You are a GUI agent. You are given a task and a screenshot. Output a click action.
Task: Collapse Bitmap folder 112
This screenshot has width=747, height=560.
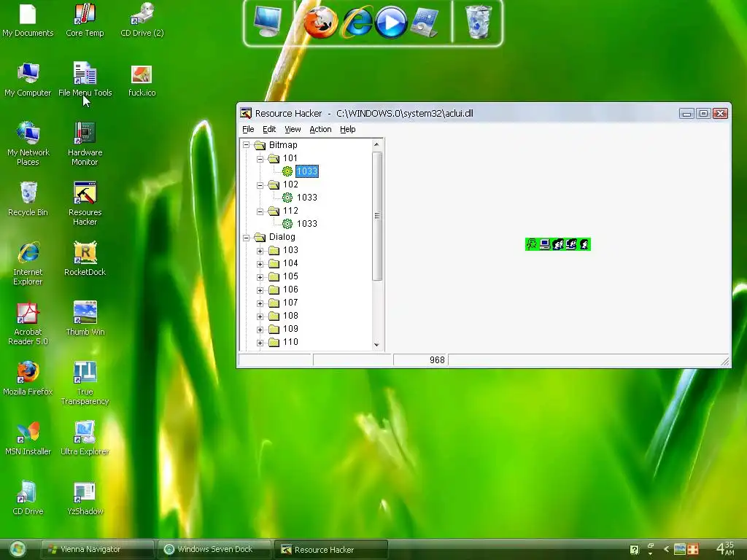click(x=260, y=211)
